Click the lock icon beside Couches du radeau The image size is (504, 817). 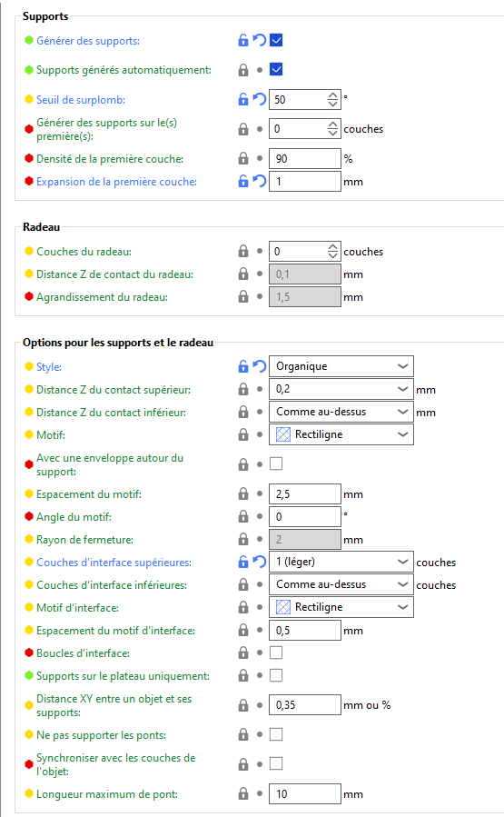tap(243, 251)
